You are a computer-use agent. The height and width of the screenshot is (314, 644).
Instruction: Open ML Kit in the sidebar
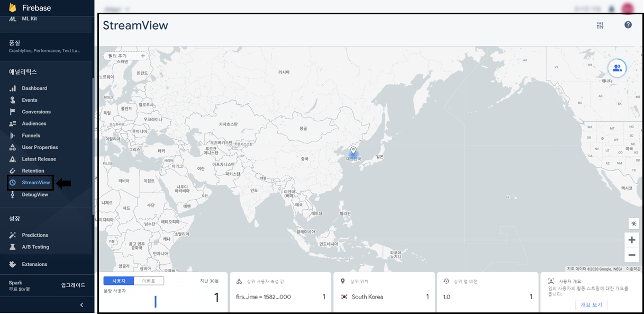pyautogui.click(x=30, y=19)
